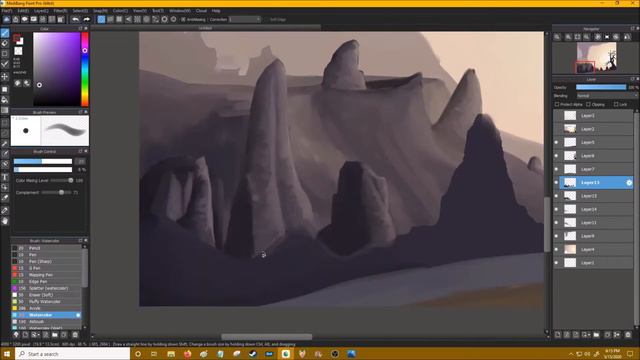The width and height of the screenshot is (640, 360).
Task: Select the Hand tool
Action: (5, 221)
